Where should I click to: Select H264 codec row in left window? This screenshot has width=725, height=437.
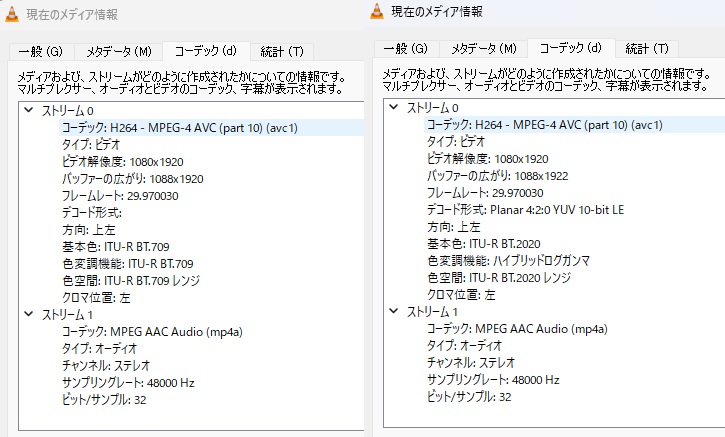coord(179,128)
